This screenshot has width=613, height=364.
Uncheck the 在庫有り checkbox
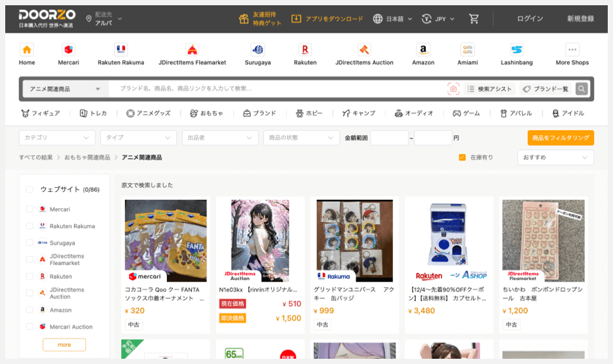462,157
